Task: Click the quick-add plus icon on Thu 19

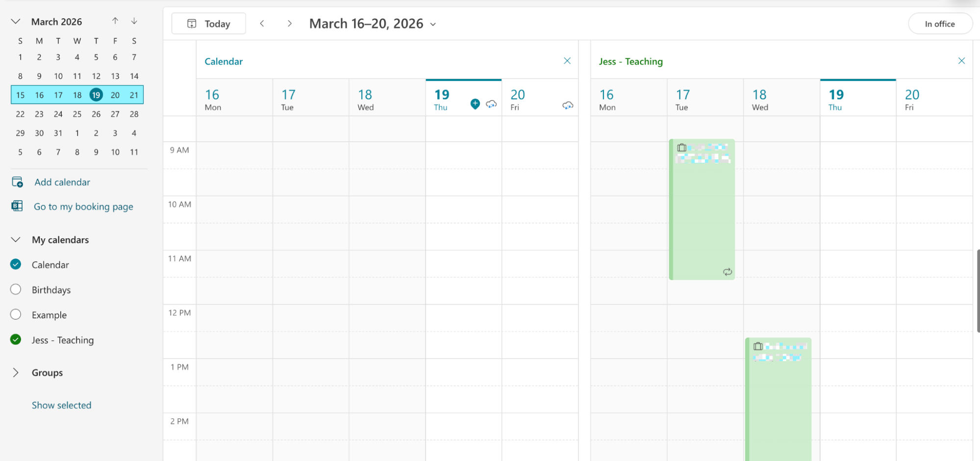Action: click(x=475, y=103)
